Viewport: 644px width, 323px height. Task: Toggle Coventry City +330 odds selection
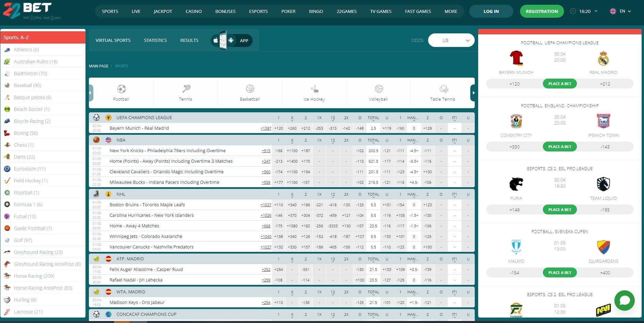515,147
